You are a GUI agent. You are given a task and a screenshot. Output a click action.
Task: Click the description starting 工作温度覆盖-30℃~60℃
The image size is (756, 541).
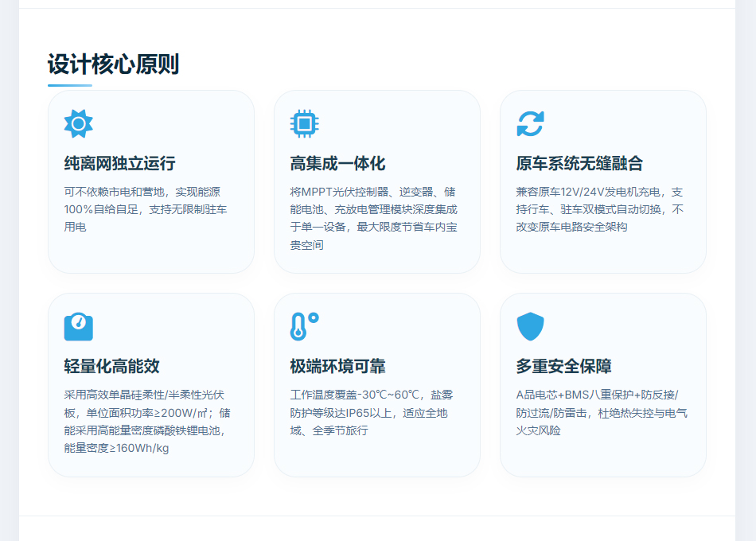pyautogui.click(x=372, y=413)
